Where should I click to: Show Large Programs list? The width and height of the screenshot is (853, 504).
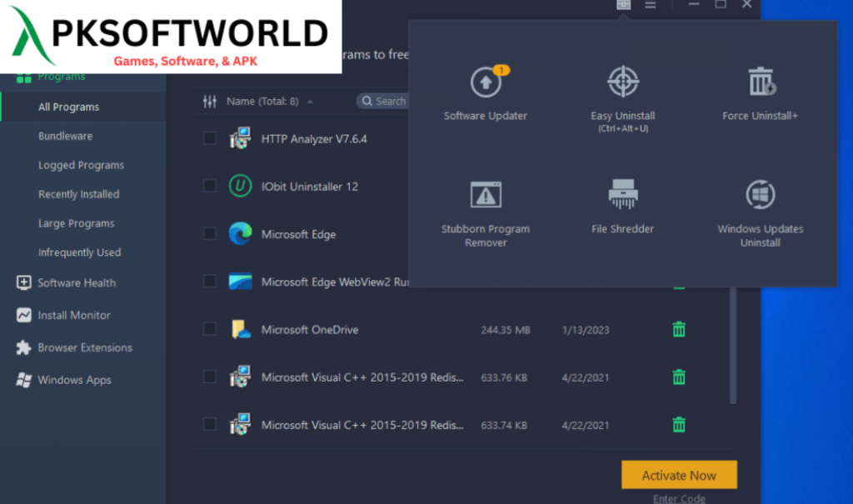[76, 223]
